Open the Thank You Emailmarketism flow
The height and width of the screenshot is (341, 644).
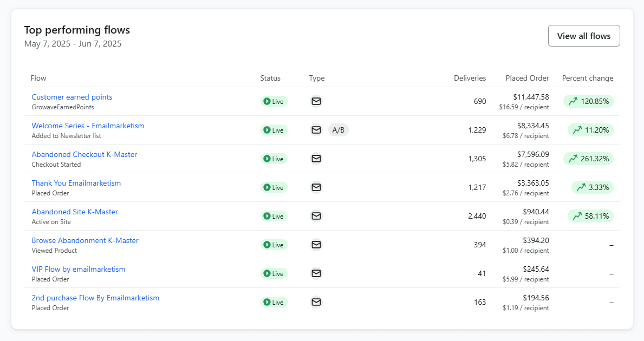coord(76,183)
